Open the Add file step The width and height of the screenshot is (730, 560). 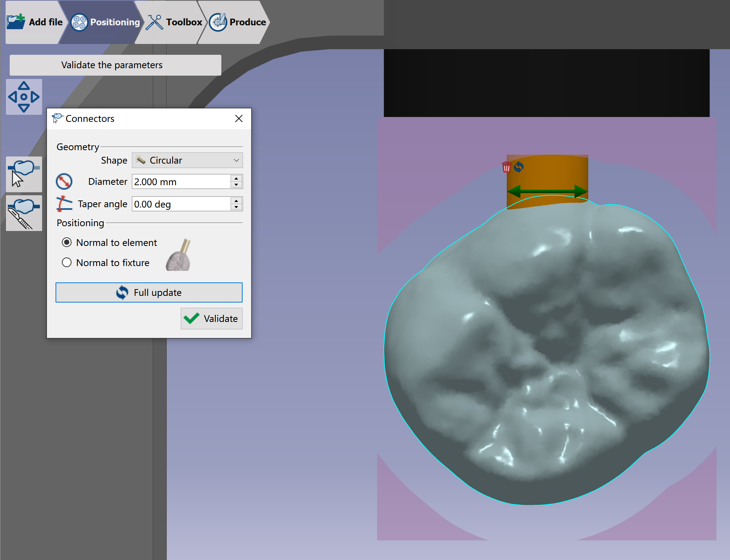pos(35,22)
